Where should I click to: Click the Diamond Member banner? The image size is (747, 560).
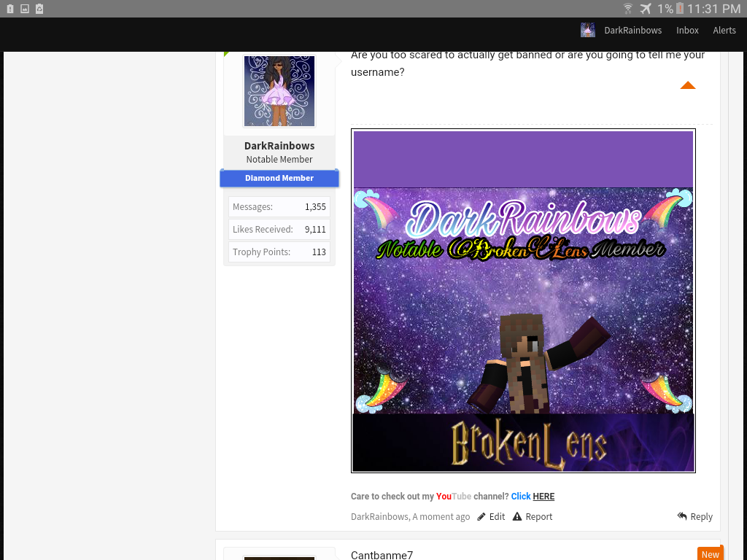279,178
